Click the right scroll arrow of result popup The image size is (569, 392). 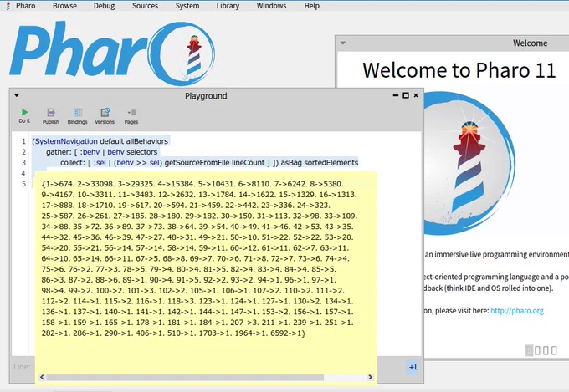tap(370, 377)
